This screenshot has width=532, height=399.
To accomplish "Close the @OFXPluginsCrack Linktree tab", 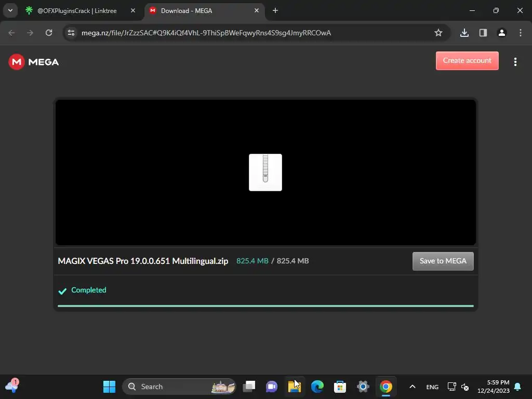I will (x=133, y=10).
